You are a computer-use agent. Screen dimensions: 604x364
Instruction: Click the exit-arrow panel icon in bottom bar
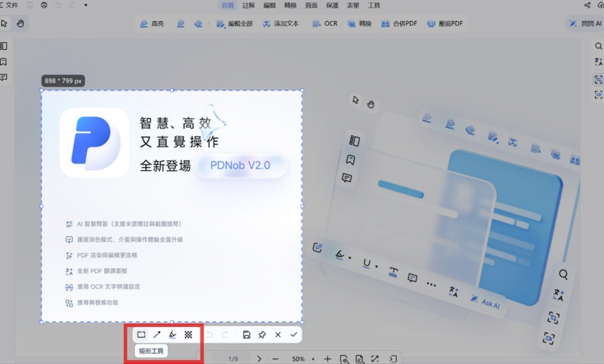(x=393, y=359)
